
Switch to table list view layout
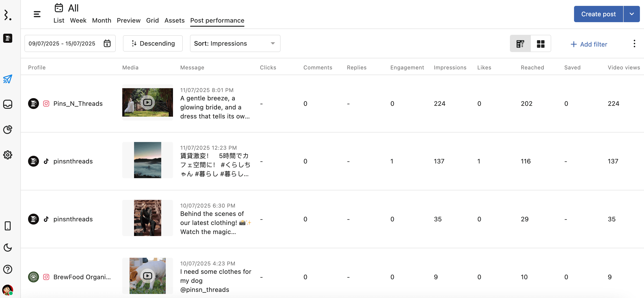[520, 44]
